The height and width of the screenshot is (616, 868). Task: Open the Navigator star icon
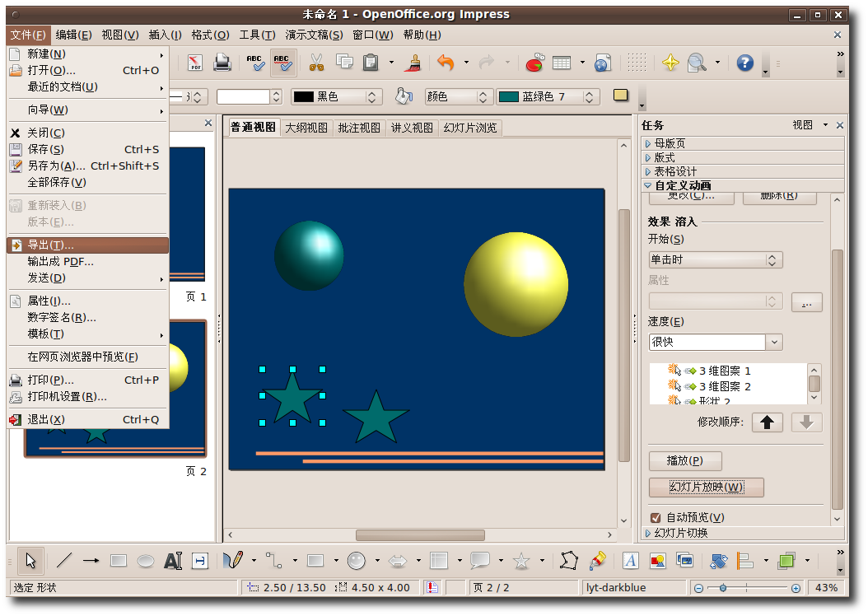click(x=670, y=63)
